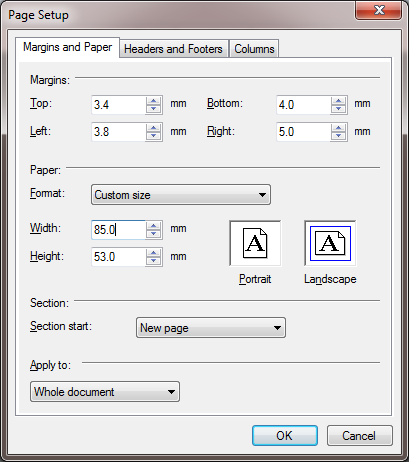Open the Section start dropdown
The image size is (409, 462).
coord(211,328)
